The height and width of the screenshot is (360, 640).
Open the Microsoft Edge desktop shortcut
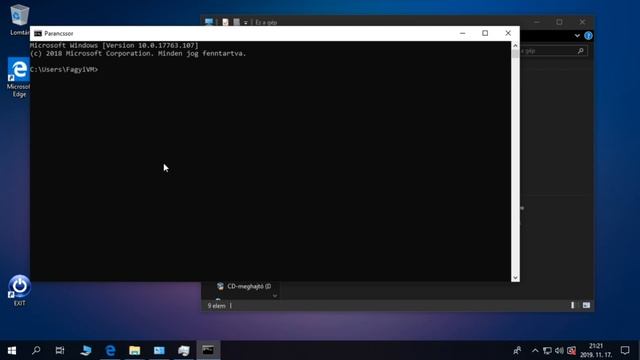19,77
